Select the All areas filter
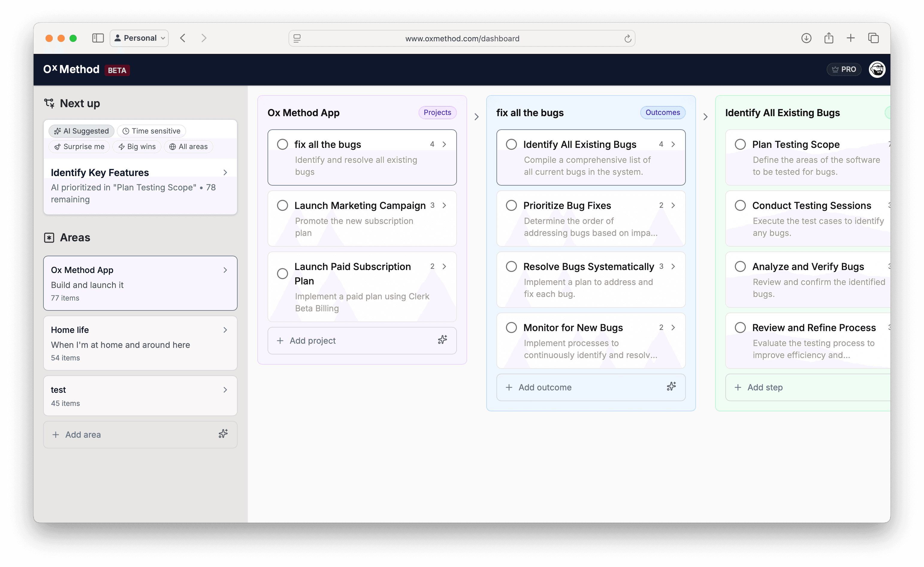Screen dimensions: 924x567 pyautogui.click(x=188, y=147)
